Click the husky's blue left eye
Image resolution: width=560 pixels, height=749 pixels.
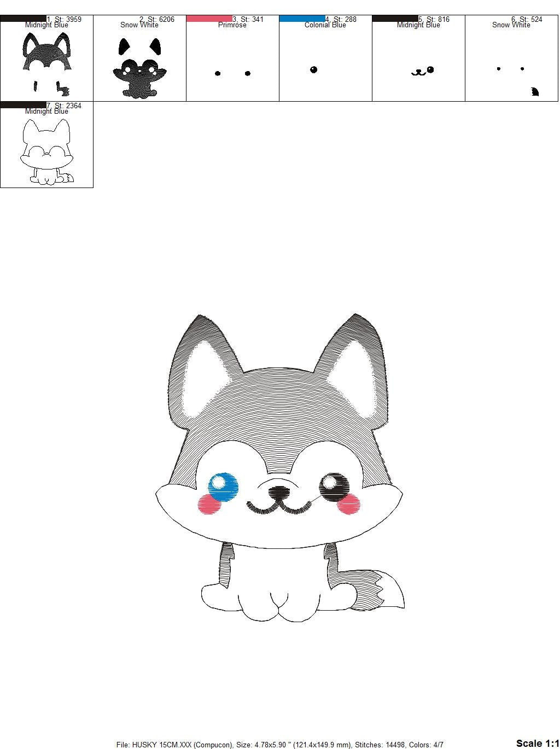click(x=223, y=487)
